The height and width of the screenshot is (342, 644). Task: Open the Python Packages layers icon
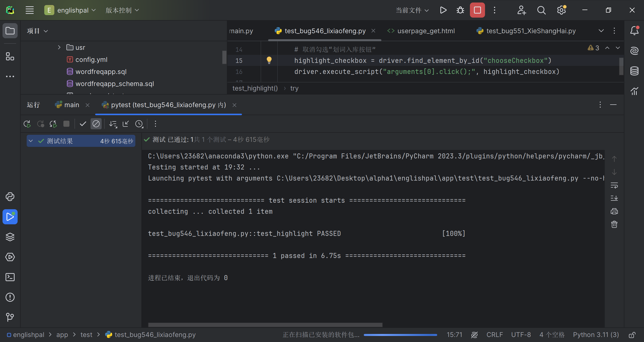(x=10, y=237)
